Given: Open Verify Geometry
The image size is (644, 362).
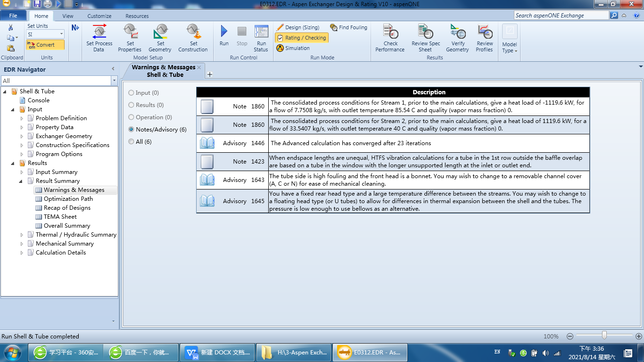Looking at the screenshot, I should [457, 38].
